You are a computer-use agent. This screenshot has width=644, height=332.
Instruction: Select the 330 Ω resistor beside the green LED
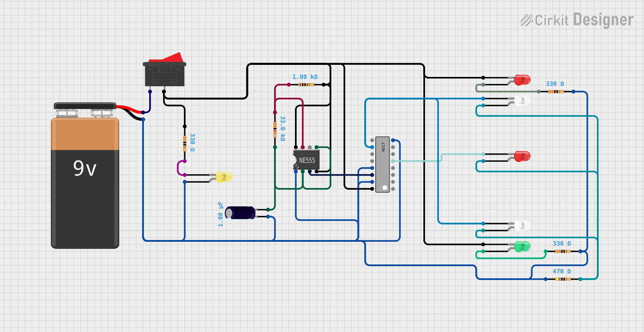563,251
